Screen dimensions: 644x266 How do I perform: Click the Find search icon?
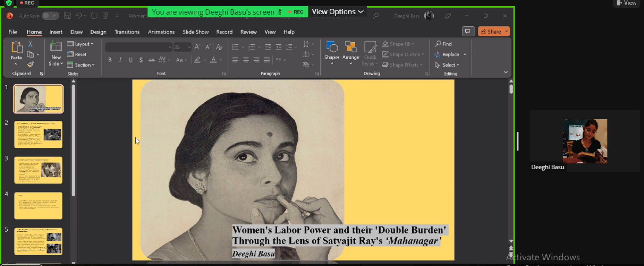click(438, 44)
